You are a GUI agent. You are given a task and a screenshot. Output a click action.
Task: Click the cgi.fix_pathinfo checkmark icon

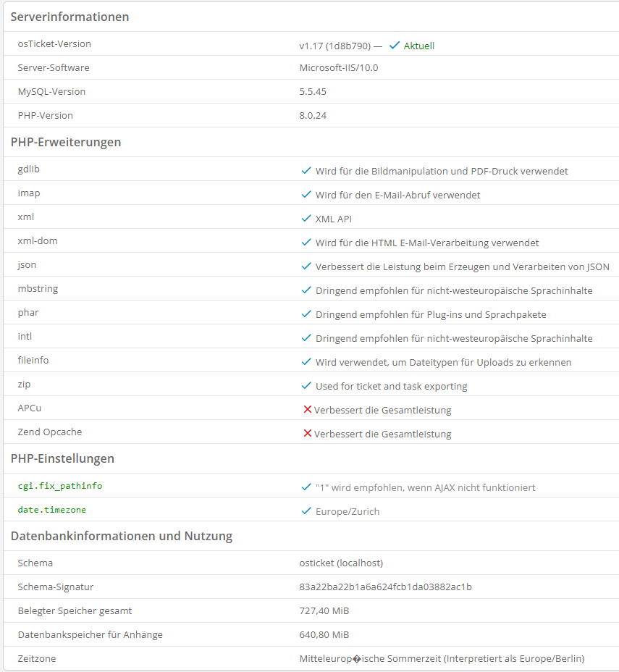tap(306, 487)
